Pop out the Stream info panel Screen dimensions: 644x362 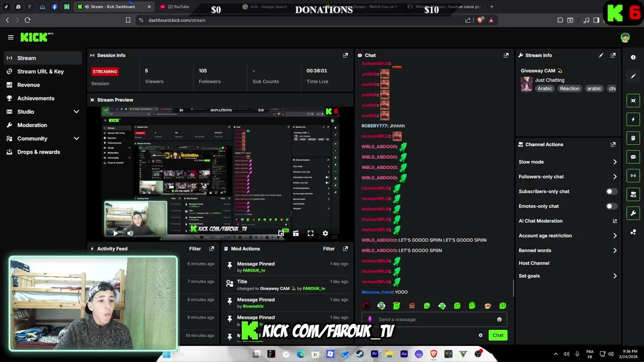(613, 55)
